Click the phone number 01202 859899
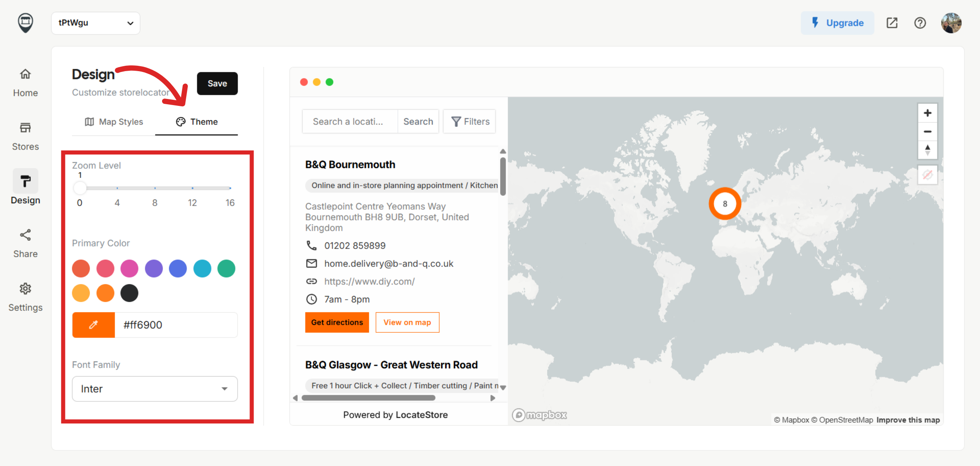Image resolution: width=980 pixels, height=466 pixels. pos(355,246)
